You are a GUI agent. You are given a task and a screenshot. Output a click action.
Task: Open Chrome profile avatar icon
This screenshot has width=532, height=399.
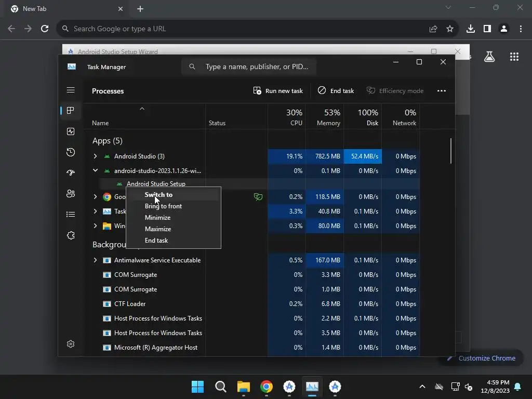click(504, 29)
